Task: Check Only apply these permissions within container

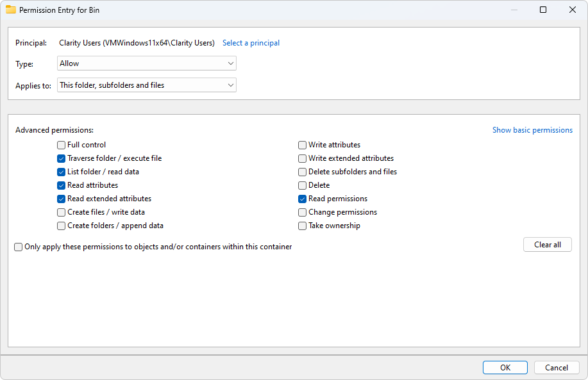Action: click(19, 247)
